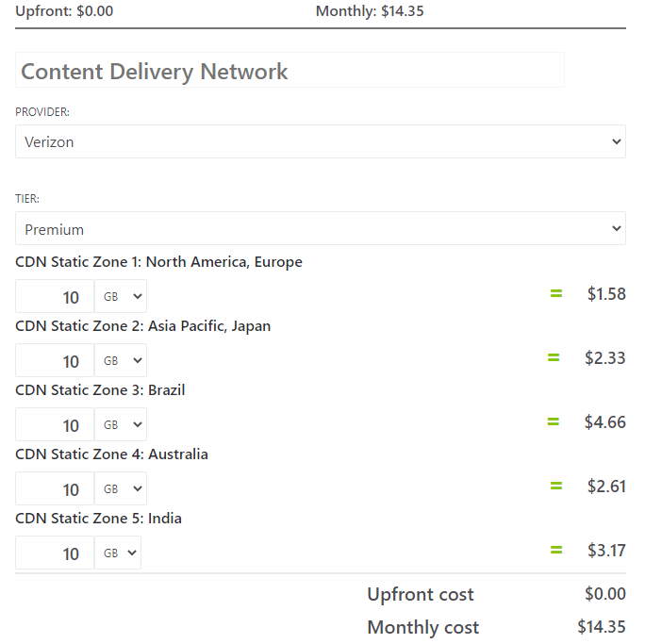Edit the Content Delivery Network title field
The image size is (645, 644).
pos(289,70)
